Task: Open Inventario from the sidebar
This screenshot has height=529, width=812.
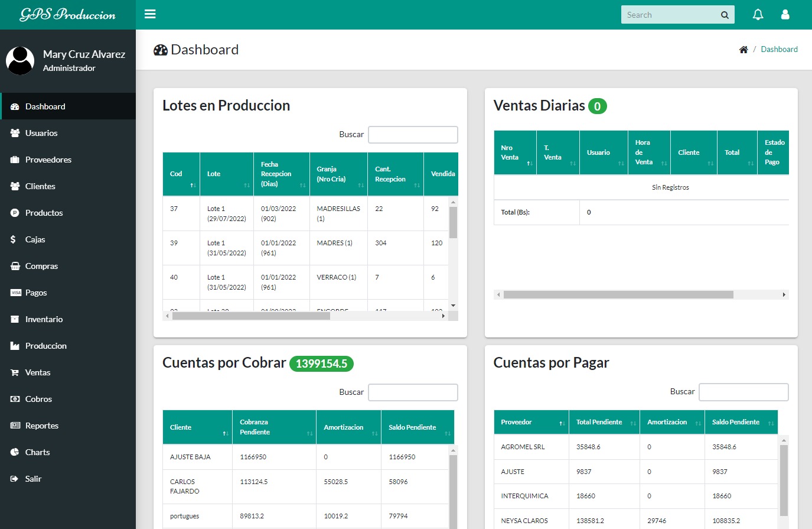Action: (x=44, y=319)
